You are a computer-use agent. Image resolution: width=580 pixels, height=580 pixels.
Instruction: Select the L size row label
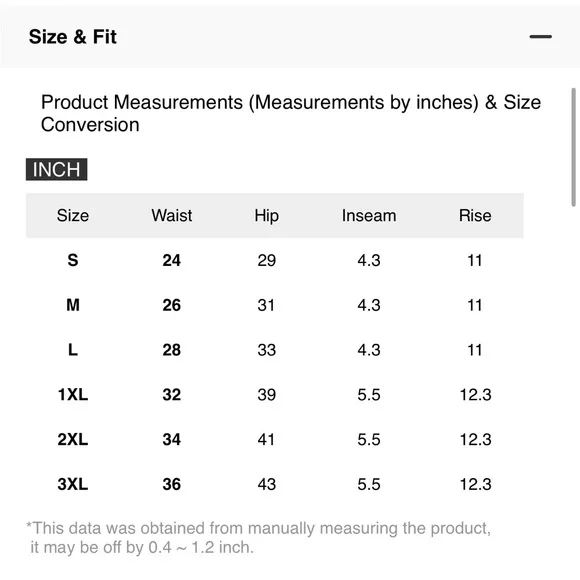coord(73,350)
